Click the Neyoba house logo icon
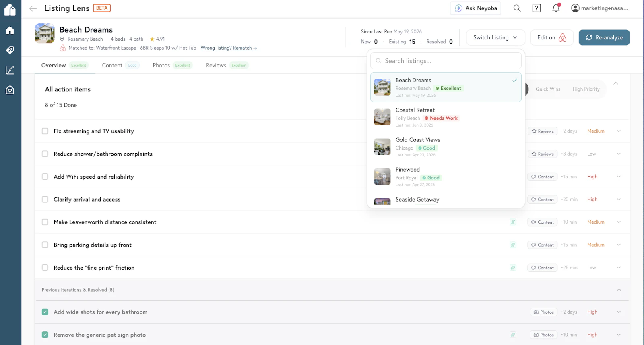Image resolution: width=644 pixels, height=345 pixels. pos(10,9)
